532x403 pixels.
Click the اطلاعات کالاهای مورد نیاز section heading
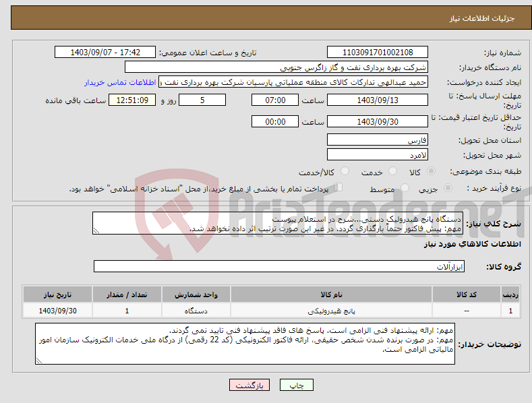[472, 244]
